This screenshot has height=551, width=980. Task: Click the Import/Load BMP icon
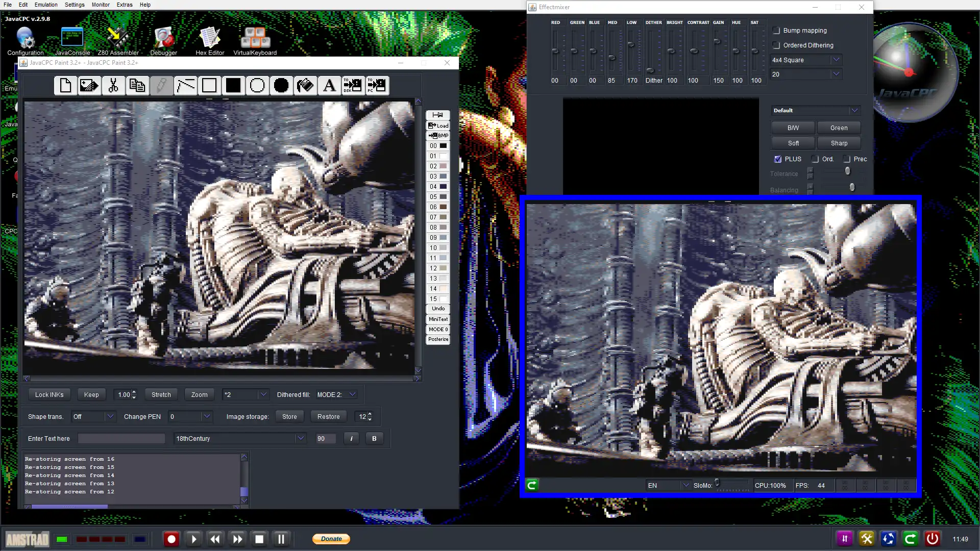click(438, 135)
